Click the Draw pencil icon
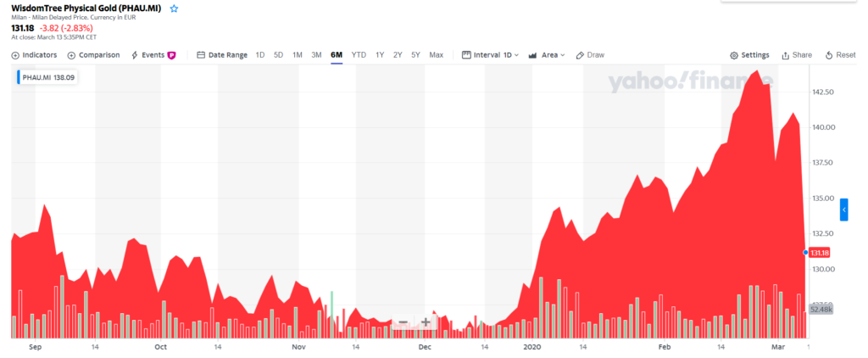The image size is (868, 358). point(580,55)
